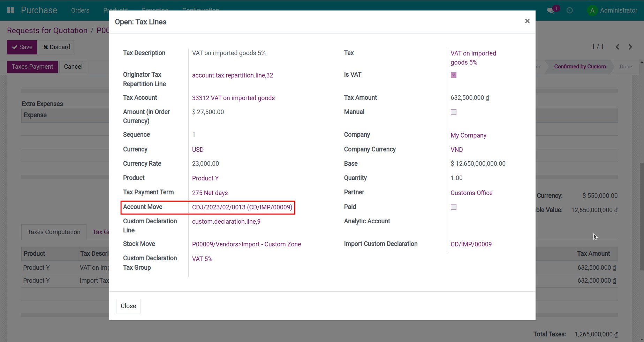
Task: Open the Customs Office partner link
Action: [471, 193]
